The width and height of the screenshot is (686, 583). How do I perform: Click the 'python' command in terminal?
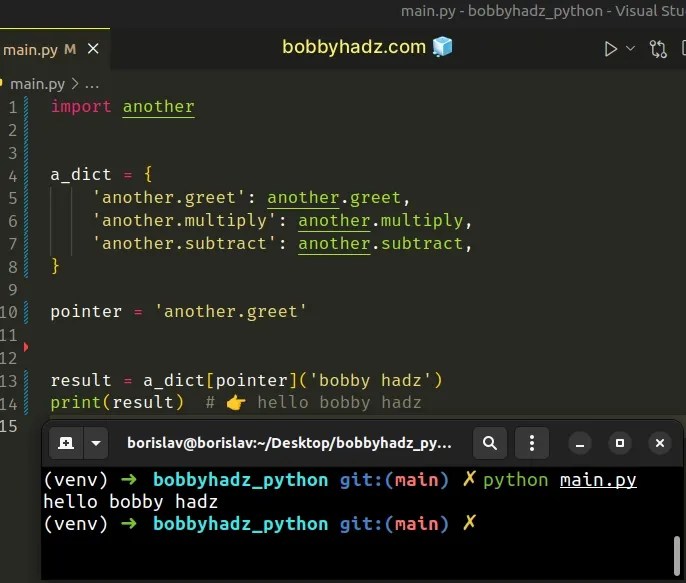pyautogui.click(x=515, y=481)
